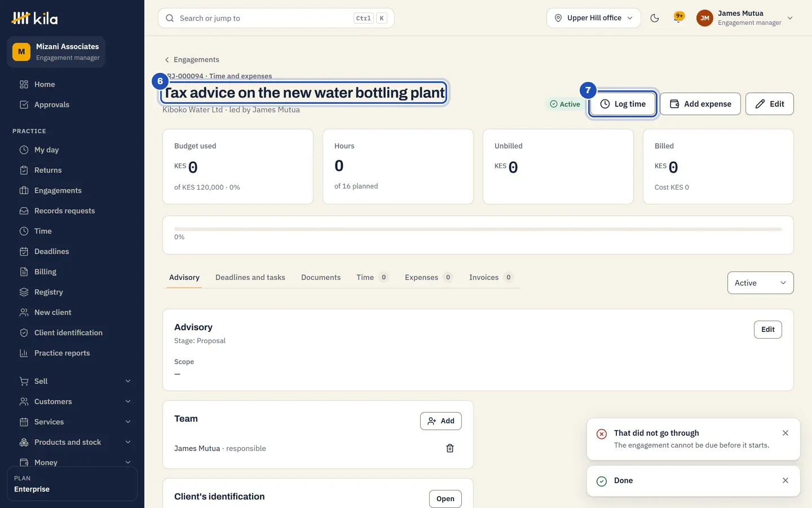This screenshot has height=508, width=812.
Task: Dismiss the 'That did not go through' toast
Action: [785, 433]
